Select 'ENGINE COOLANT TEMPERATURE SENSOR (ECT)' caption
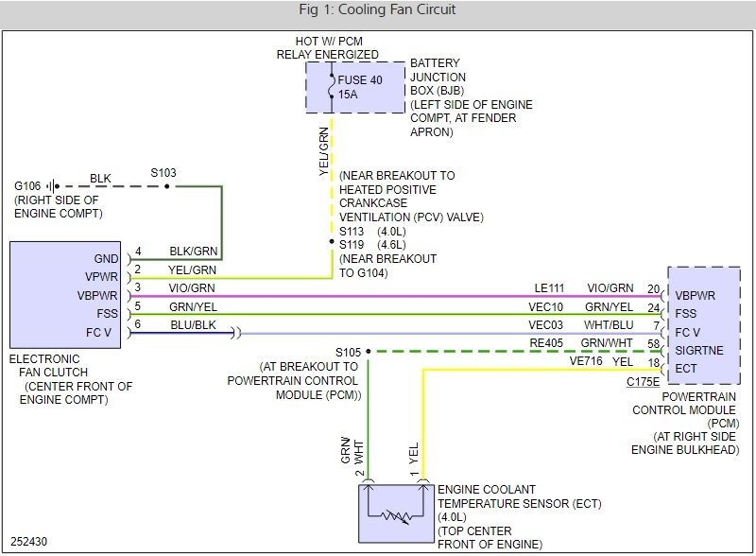 pos(519,496)
